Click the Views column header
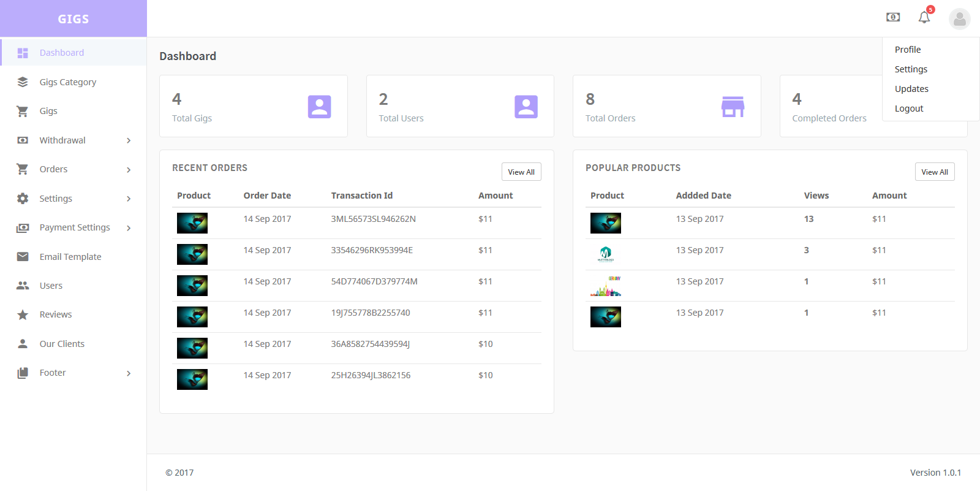Viewport: 980px width, 491px height. point(816,196)
